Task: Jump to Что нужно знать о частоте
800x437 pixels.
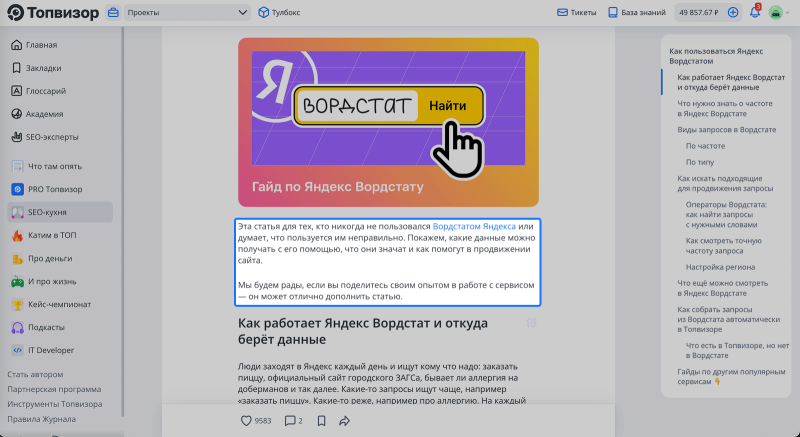Action: 724,109
